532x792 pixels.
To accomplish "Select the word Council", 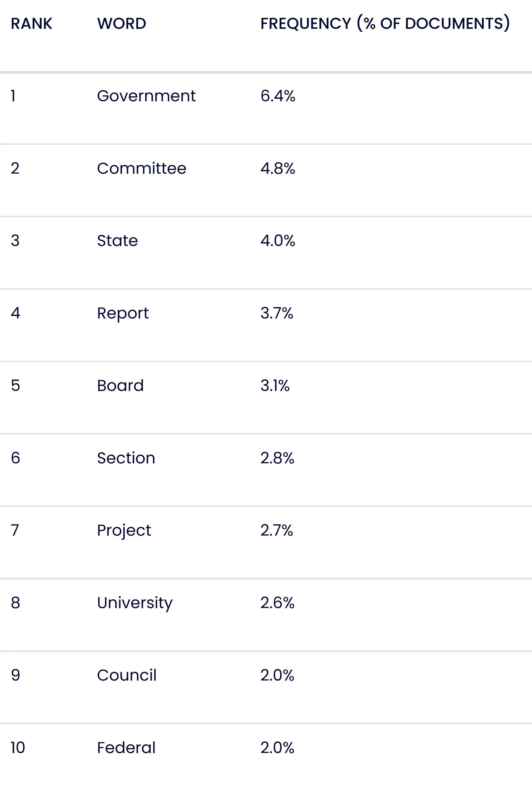I will [127, 675].
